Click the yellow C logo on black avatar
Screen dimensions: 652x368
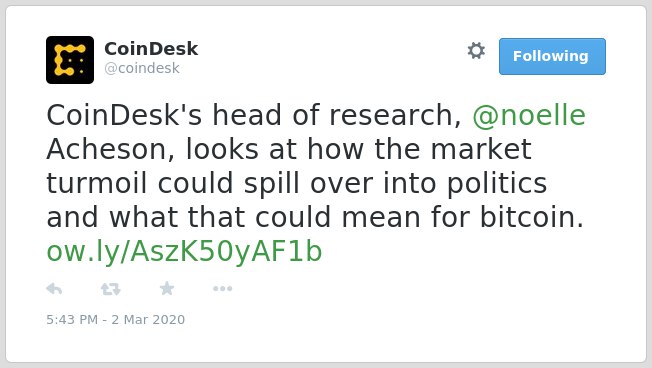click(70, 60)
